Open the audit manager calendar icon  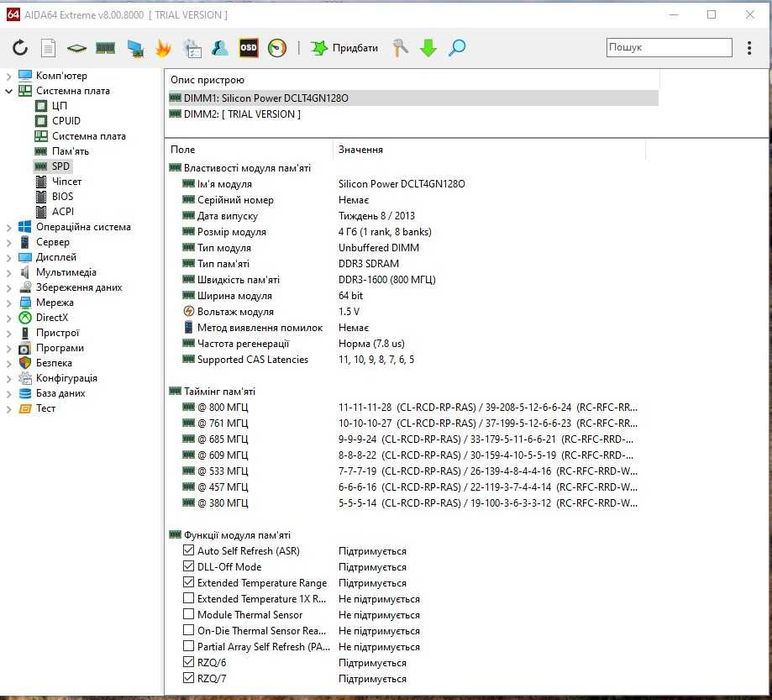click(192, 48)
